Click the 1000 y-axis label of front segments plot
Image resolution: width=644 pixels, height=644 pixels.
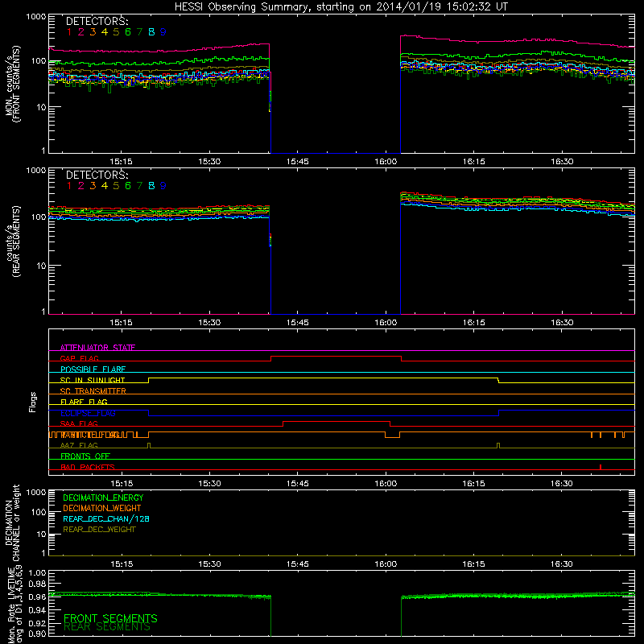point(36,17)
